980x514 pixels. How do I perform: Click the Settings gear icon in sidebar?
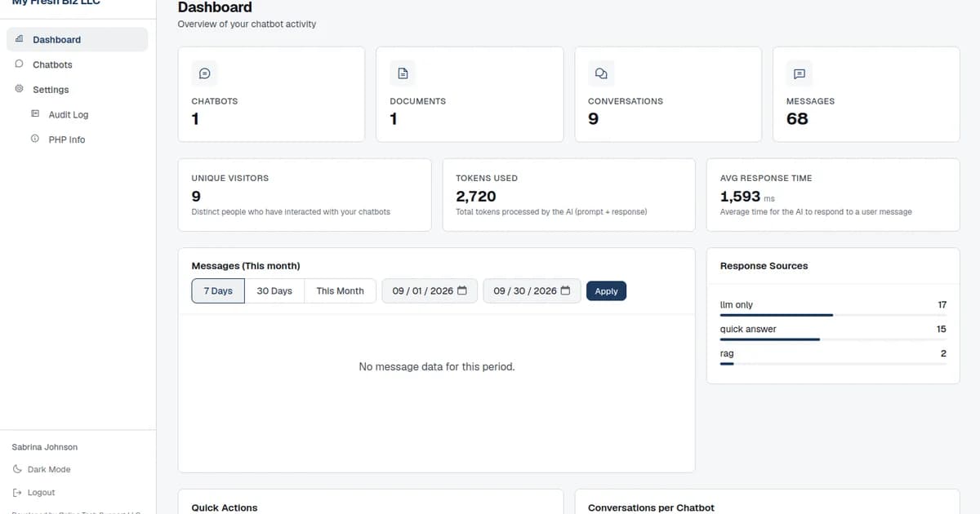[x=19, y=89]
